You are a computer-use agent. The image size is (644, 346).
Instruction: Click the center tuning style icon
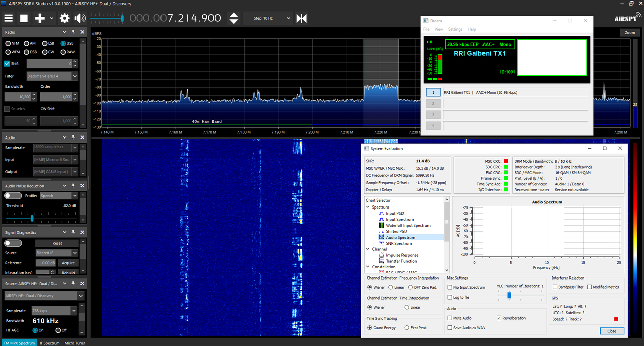(x=301, y=18)
